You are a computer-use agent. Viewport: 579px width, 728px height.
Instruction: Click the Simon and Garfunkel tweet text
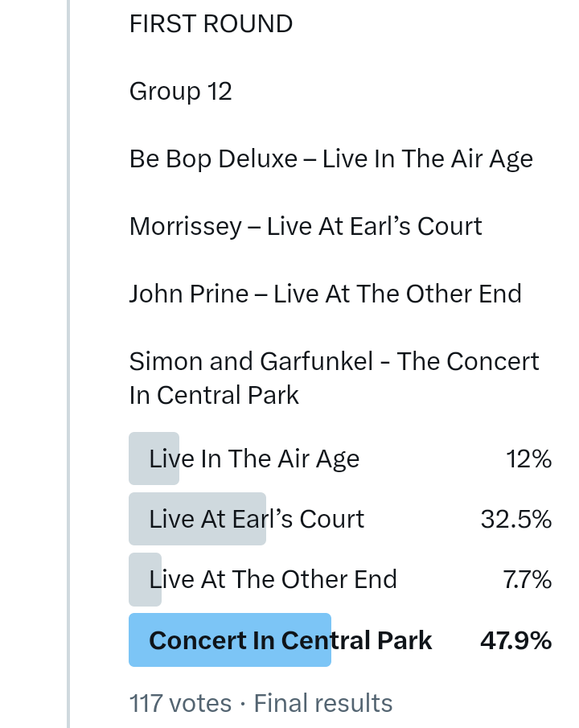(x=333, y=378)
